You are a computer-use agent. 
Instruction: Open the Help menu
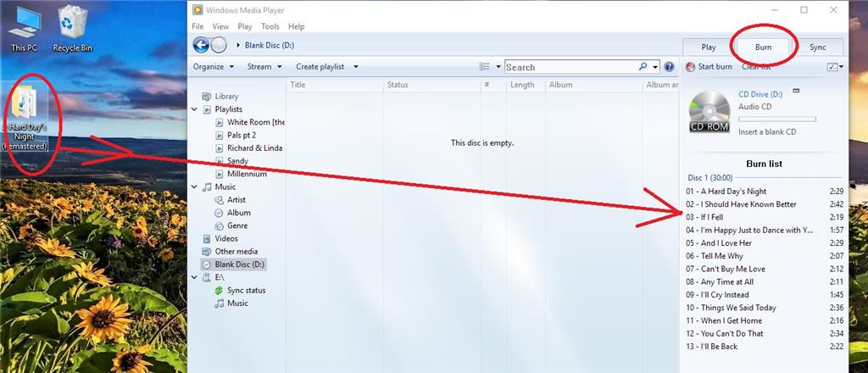click(296, 26)
